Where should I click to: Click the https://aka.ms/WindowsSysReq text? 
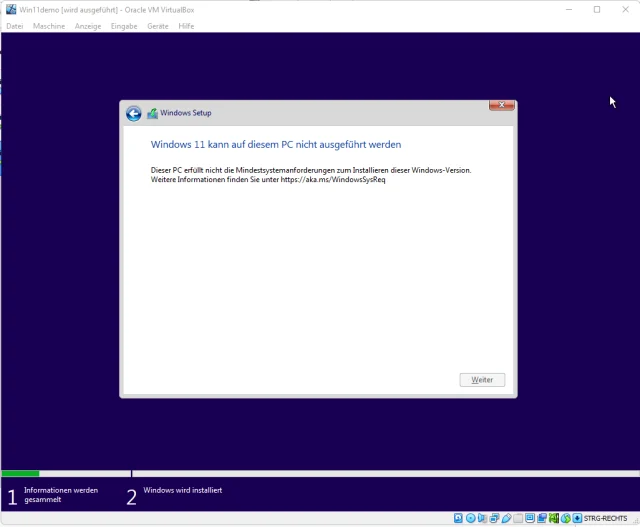pyautogui.click(x=333, y=180)
